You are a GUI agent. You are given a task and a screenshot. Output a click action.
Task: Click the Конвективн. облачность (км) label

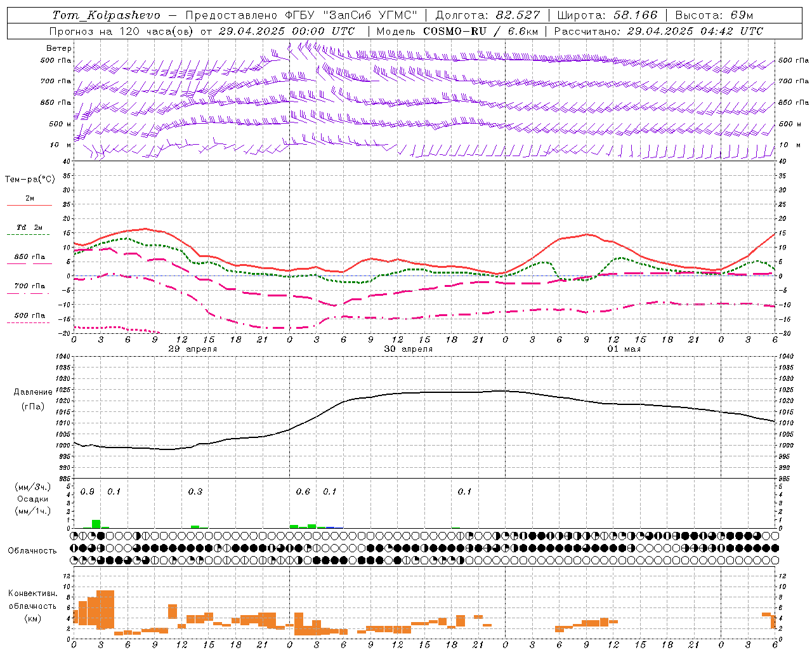click(33, 606)
